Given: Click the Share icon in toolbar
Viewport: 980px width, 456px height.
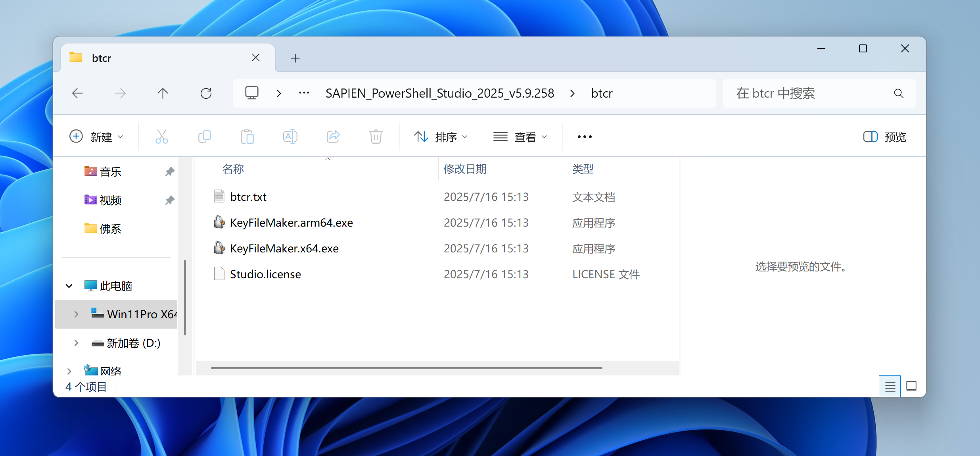Looking at the screenshot, I should [x=333, y=137].
